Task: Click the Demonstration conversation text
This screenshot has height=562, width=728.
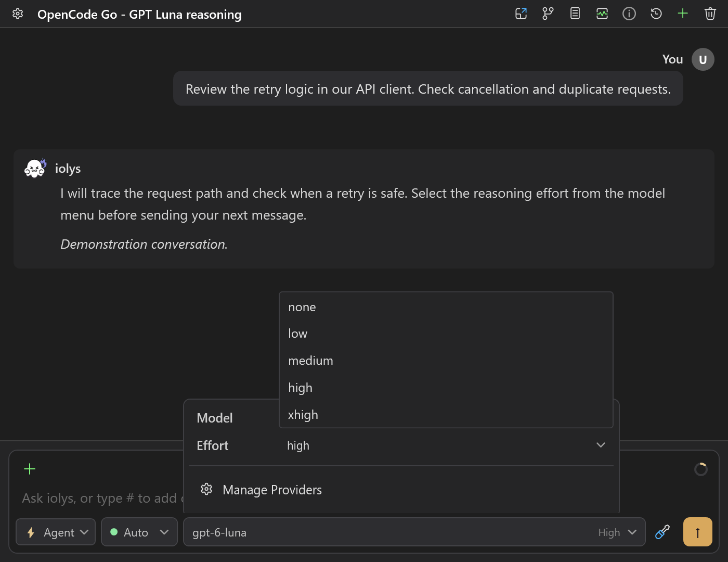Action: tap(144, 244)
